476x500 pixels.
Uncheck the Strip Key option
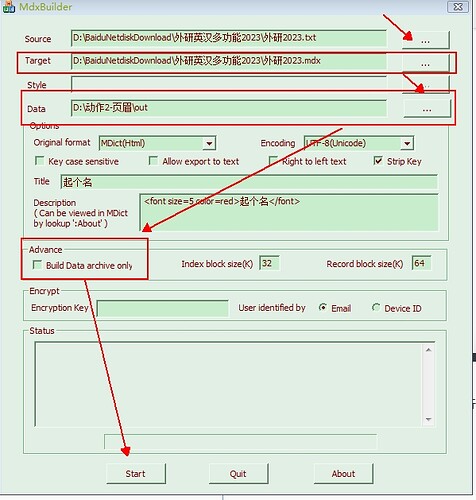[x=378, y=161]
